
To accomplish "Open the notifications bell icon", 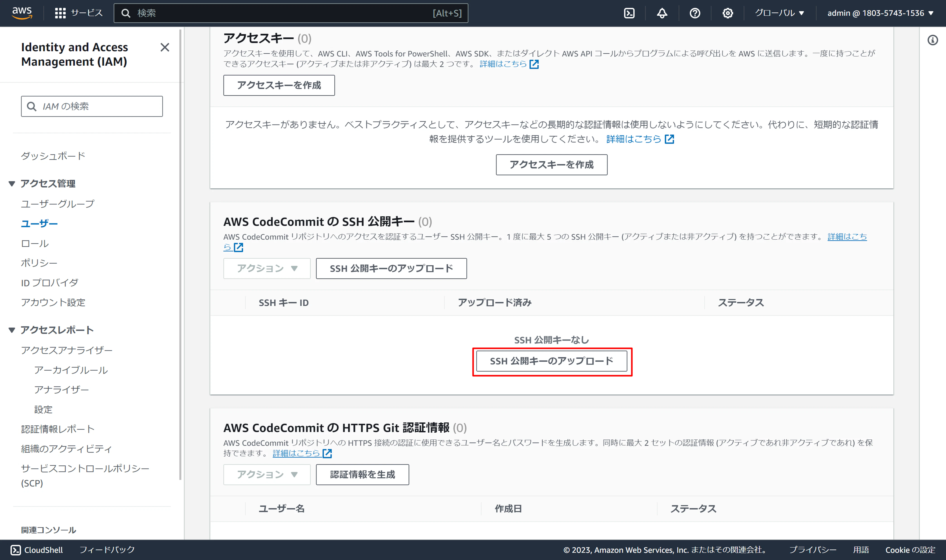I will (662, 13).
